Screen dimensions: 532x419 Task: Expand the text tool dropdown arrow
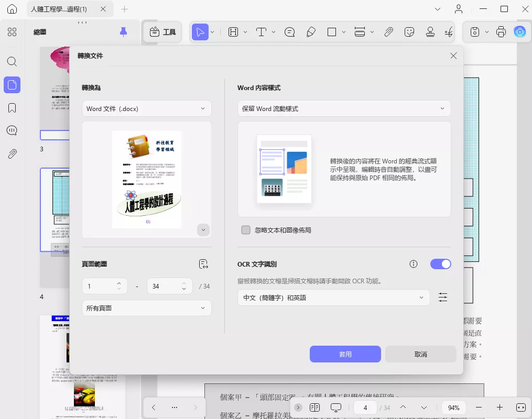[274, 32]
